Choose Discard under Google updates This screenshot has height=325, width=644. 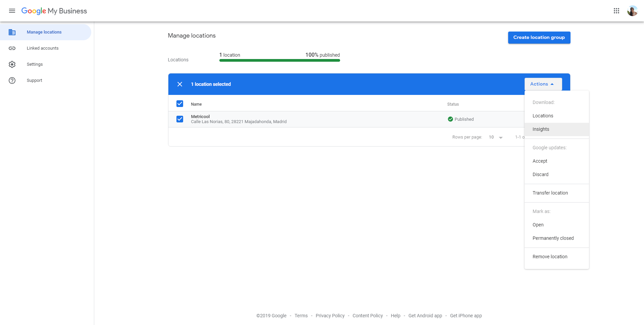click(x=557, y=174)
